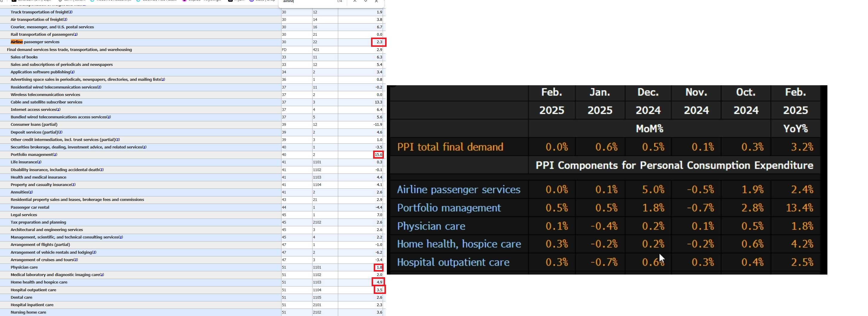Click the 1103 code in Health and medical insurance row
868x316 pixels.
317,177
